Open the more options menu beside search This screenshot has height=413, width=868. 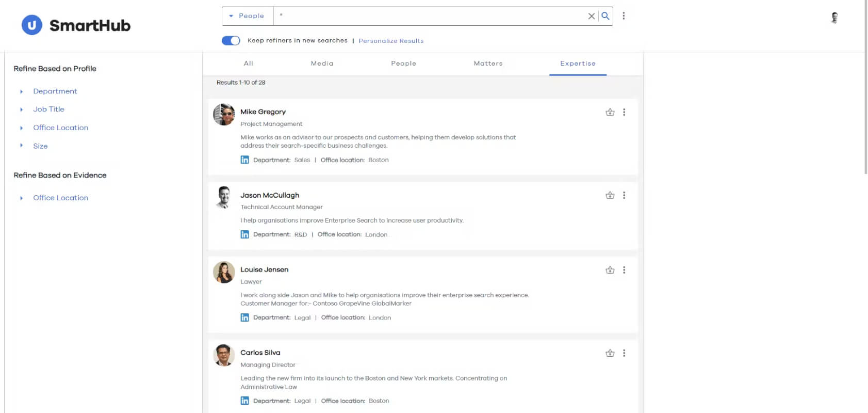(624, 16)
